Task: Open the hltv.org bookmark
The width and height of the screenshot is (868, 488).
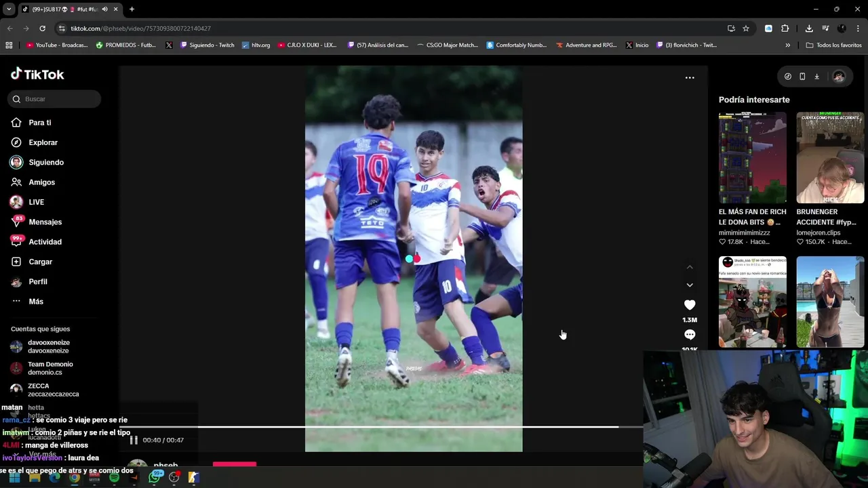Action: 256,45
